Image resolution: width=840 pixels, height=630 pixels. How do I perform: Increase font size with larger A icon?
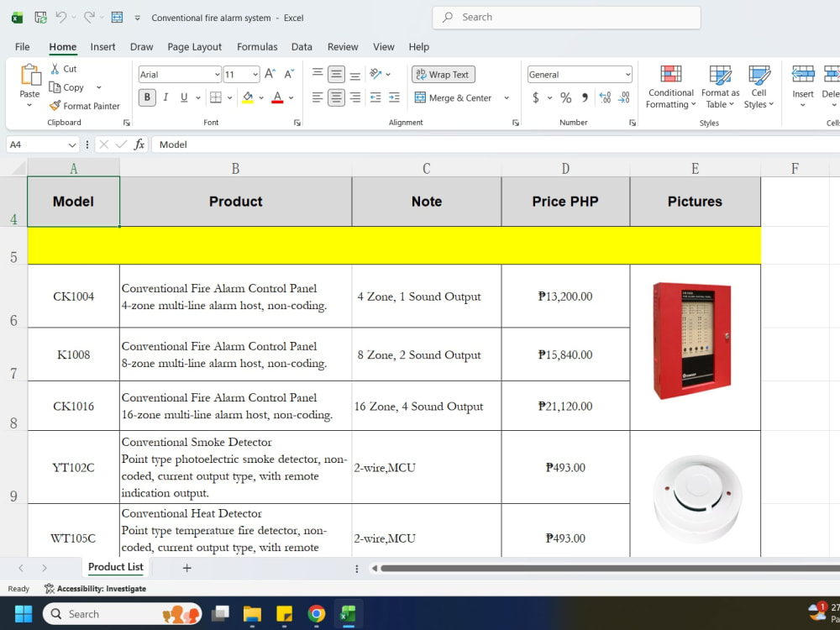click(x=270, y=74)
